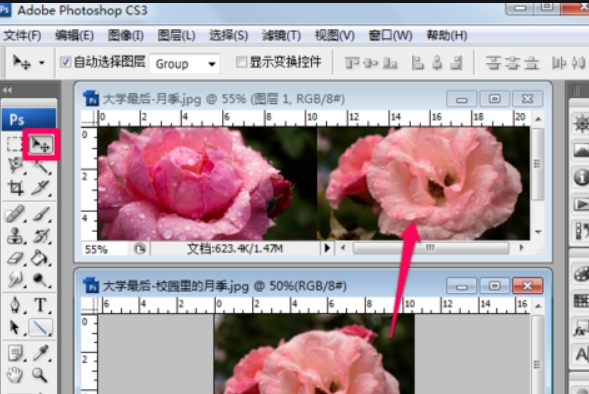Viewport: 589px width, 394px height.
Task: Select the Healing Brush tool
Action: pyautogui.click(x=15, y=214)
